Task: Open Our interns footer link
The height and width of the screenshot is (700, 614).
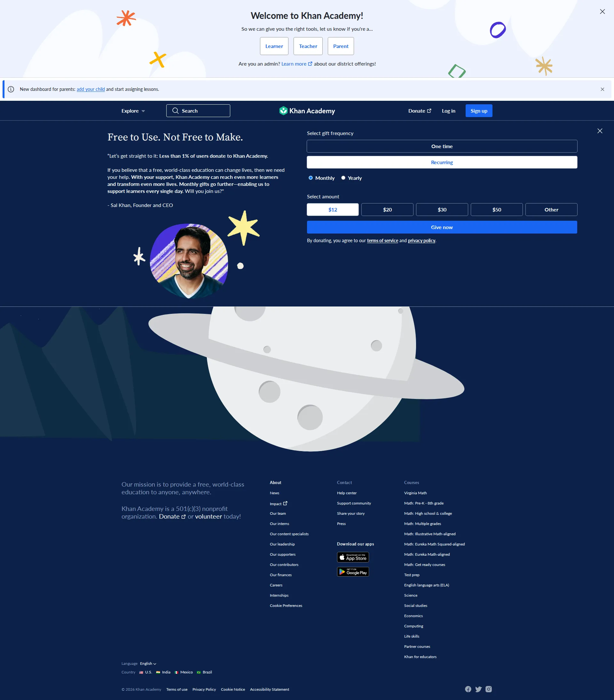Action: [279, 524]
